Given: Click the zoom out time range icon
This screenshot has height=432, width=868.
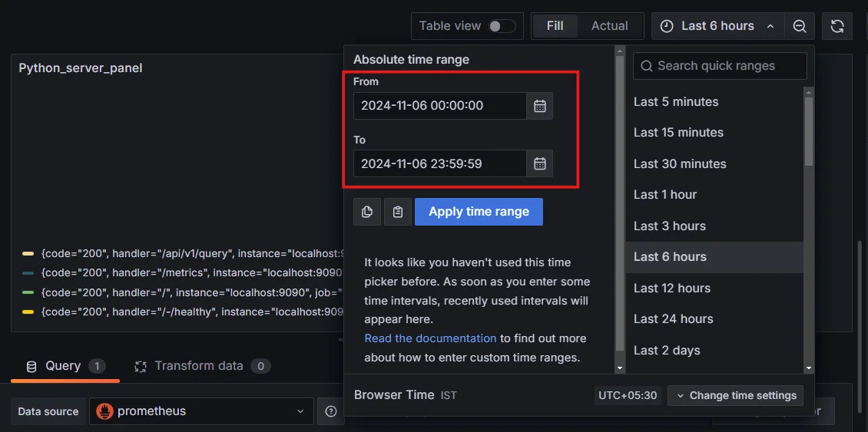Looking at the screenshot, I should [800, 26].
